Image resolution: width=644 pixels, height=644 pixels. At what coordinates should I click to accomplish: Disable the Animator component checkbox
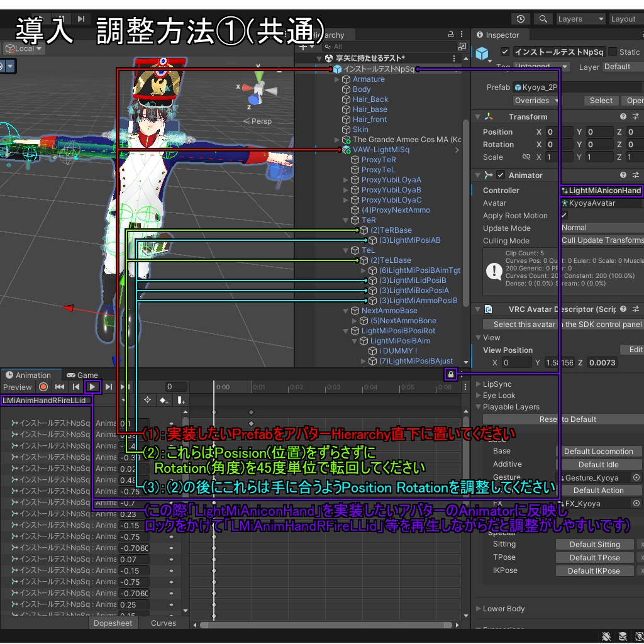click(x=501, y=175)
